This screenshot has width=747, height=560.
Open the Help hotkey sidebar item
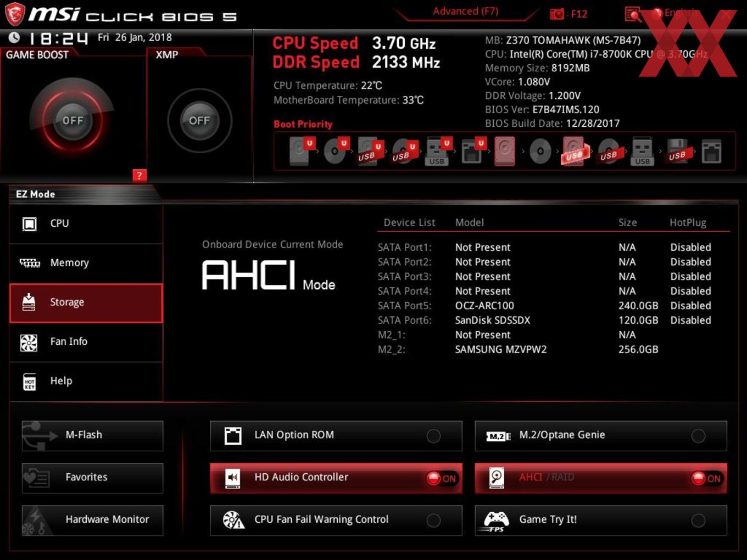pyautogui.click(x=86, y=382)
